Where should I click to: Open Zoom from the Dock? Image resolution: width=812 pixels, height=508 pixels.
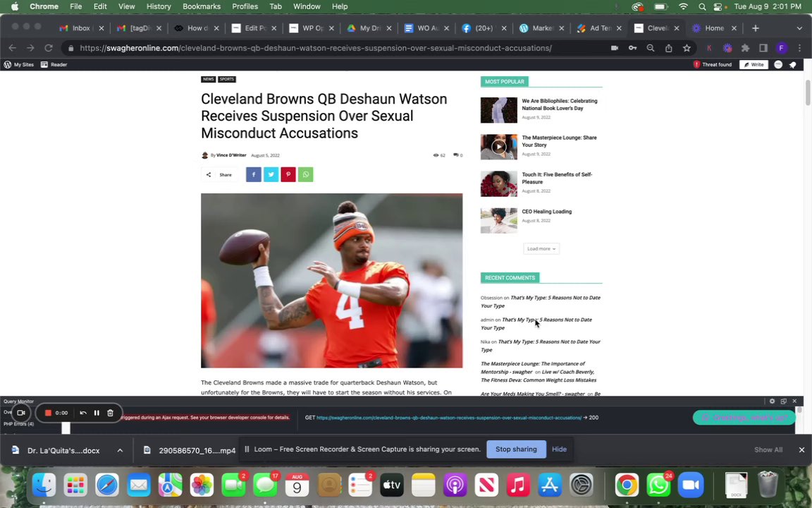(x=691, y=485)
